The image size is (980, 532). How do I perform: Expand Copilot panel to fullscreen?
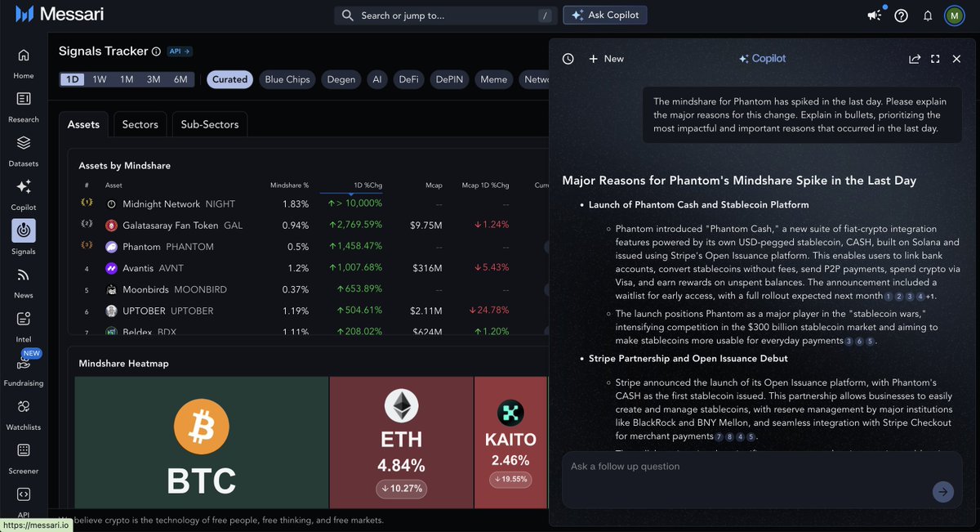pos(935,59)
